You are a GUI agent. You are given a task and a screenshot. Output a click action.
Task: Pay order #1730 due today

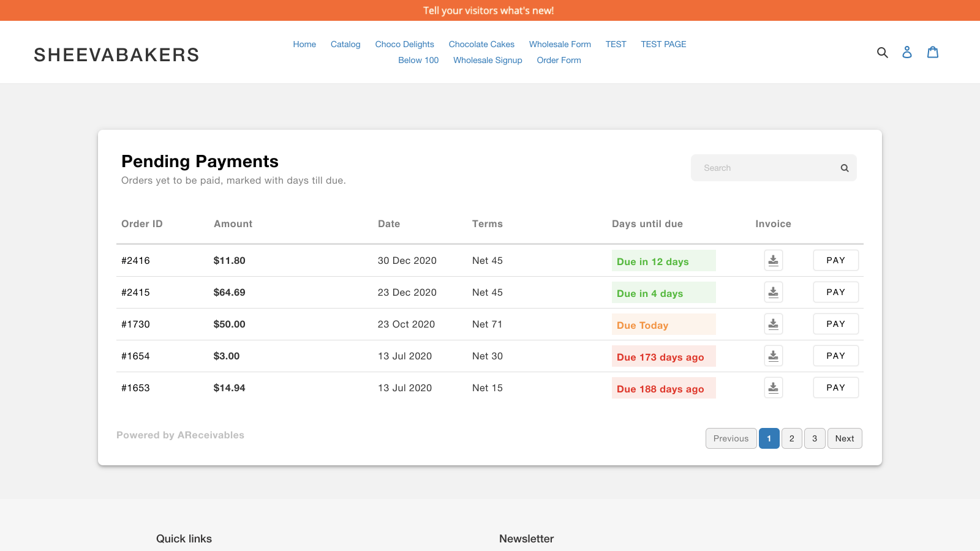click(835, 323)
